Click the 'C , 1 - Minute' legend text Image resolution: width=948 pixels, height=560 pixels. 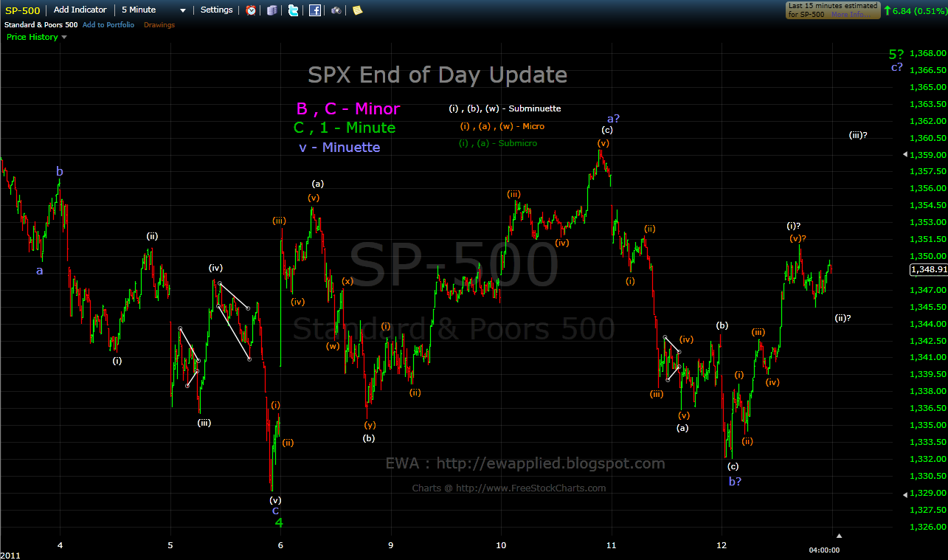[345, 128]
